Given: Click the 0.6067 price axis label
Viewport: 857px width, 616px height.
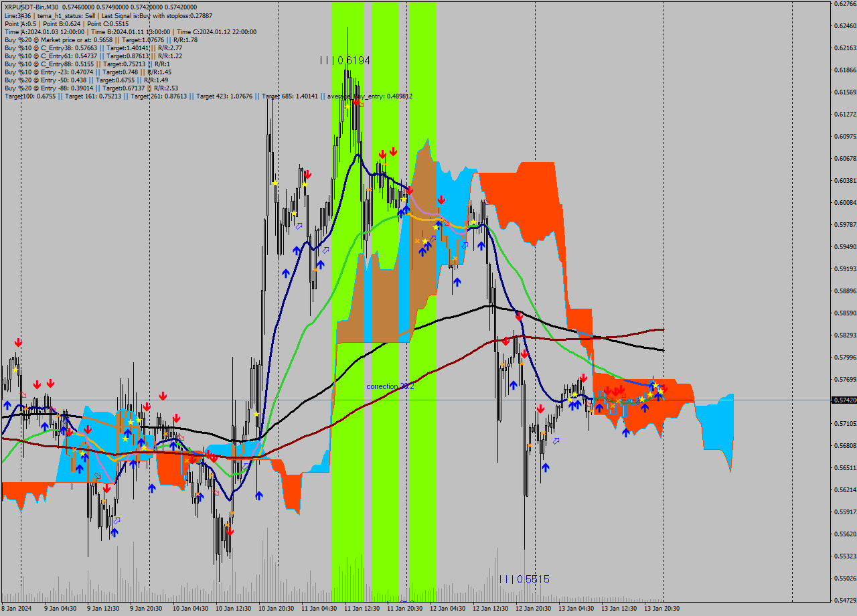Looking at the screenshot, I should [x=845, y=158].
